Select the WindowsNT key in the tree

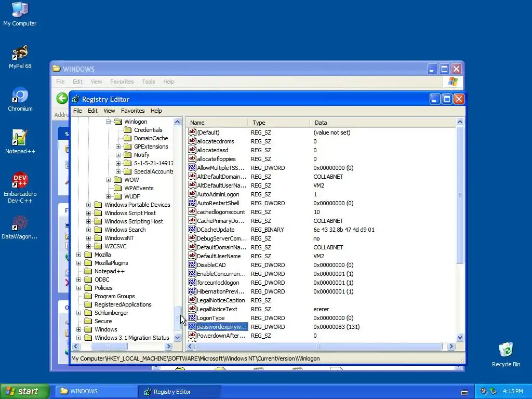click(114, 238)
